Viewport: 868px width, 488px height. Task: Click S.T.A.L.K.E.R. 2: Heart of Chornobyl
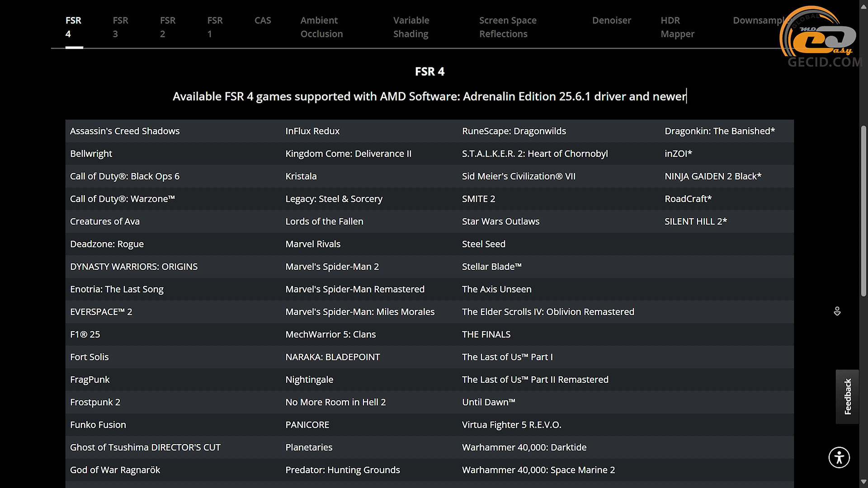pyautogui.click(x=535, y=154)
